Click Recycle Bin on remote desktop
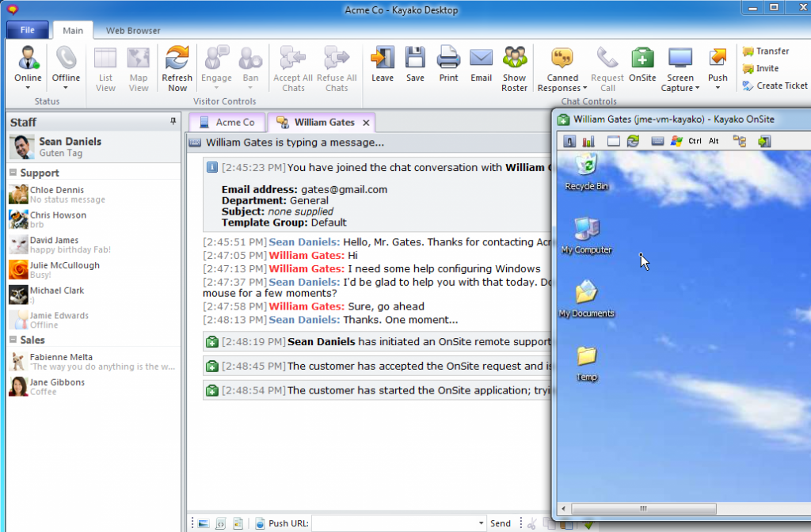 pos(586,172)
